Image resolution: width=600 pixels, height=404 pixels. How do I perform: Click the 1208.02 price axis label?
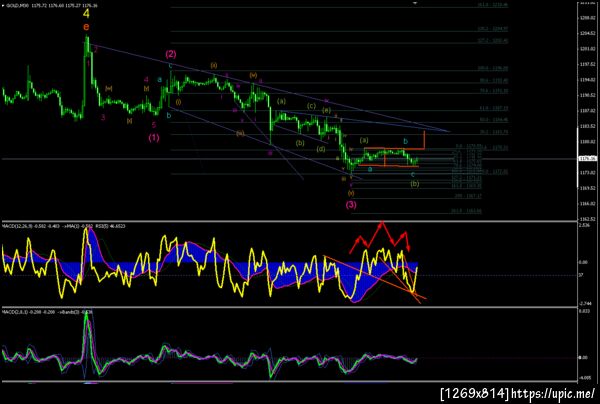[x=588, y=18]
